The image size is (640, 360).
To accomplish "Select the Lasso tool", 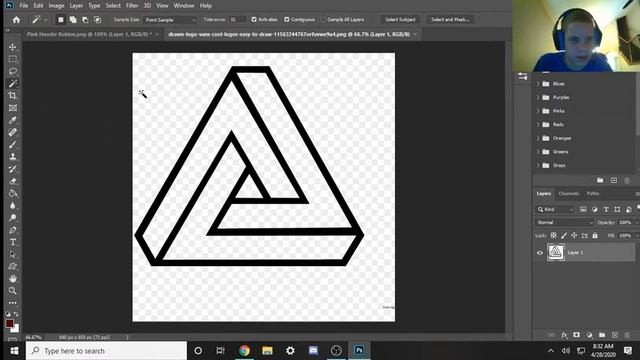I will (x=13, y=71).
